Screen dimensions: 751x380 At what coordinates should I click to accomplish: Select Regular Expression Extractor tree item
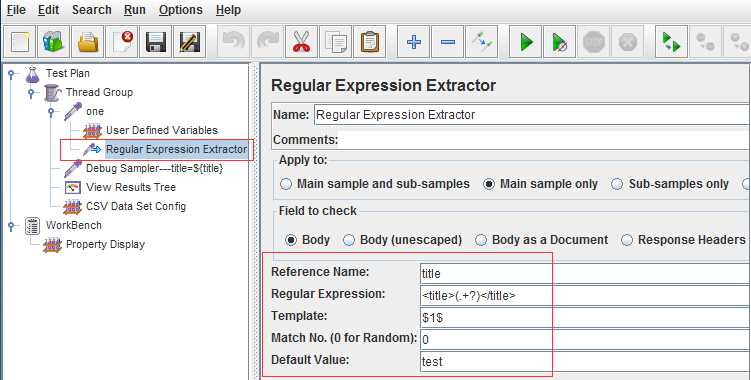(x=176, y=150)
